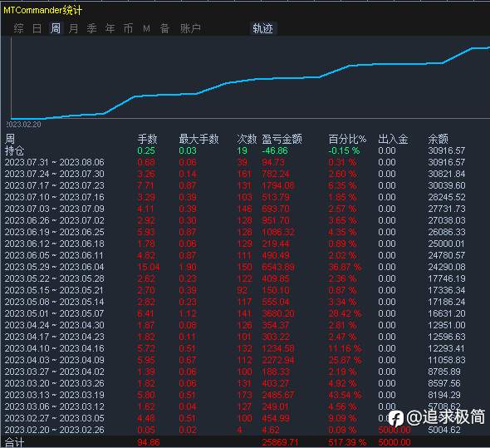Select the week row 2023.02.20 ~ 2023.02.26

pos(235,430)
